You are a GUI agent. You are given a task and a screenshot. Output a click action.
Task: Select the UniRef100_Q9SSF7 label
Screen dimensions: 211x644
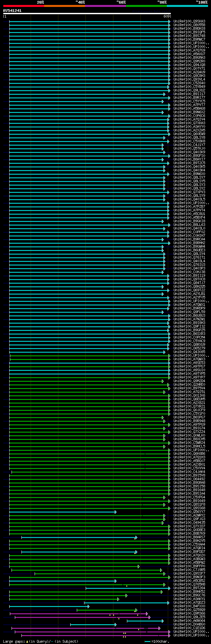click(189, 573)
